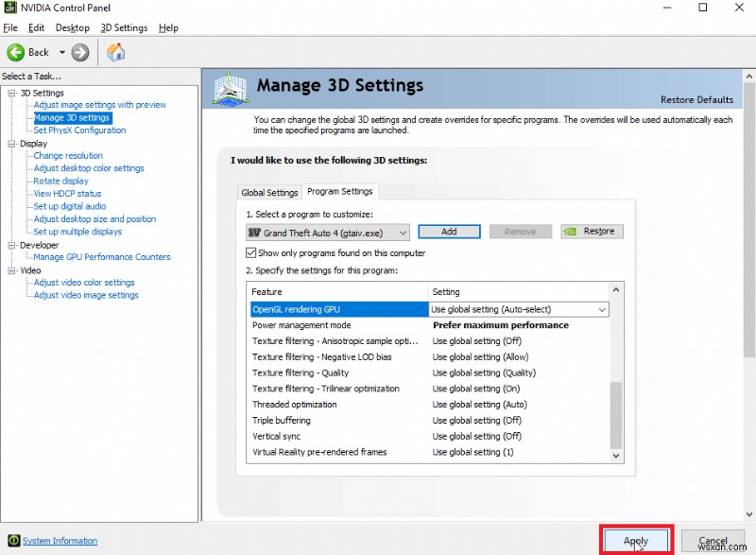Click the minimize window button

[x=667, y=8]
